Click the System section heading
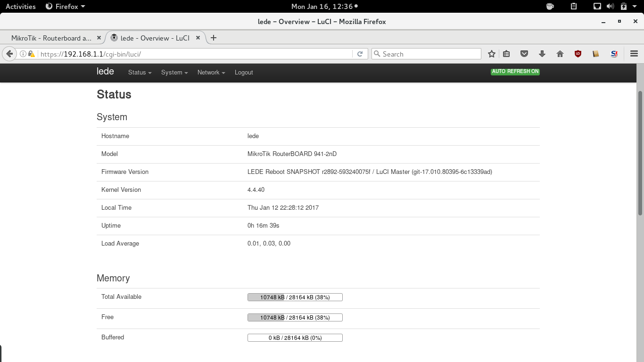Image resolution: width=644 pixels, height=362 pixels. [x=112, y=117]
